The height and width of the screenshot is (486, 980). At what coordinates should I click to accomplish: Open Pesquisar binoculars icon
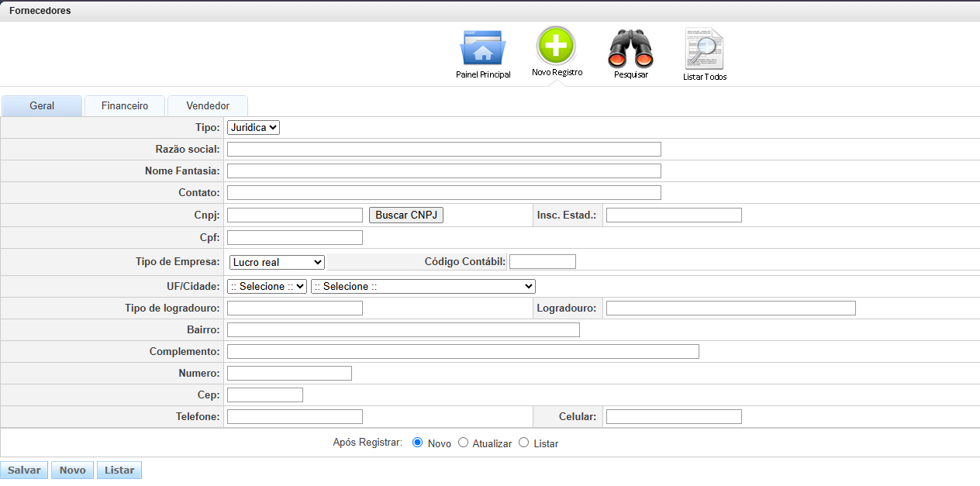pos(630,48)
